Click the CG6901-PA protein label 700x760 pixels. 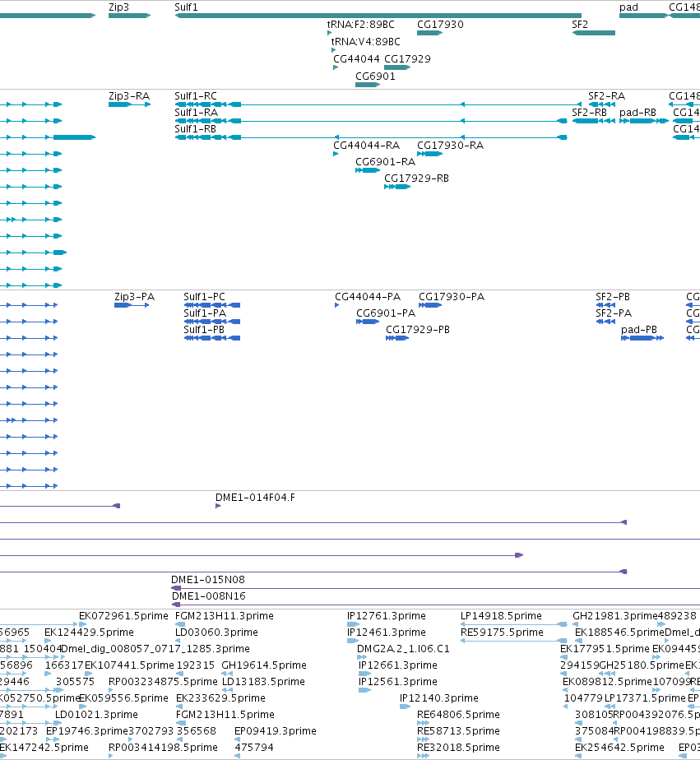tap(386, 313)
